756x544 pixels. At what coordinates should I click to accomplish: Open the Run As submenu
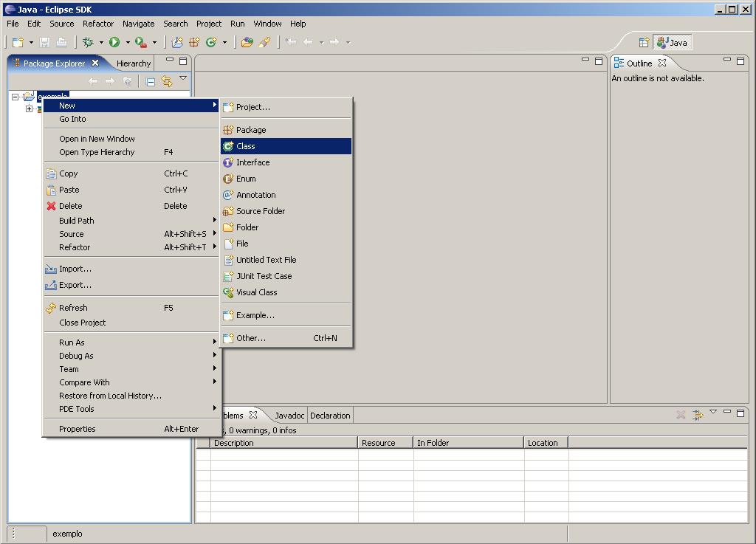click(x=131, y=342)
